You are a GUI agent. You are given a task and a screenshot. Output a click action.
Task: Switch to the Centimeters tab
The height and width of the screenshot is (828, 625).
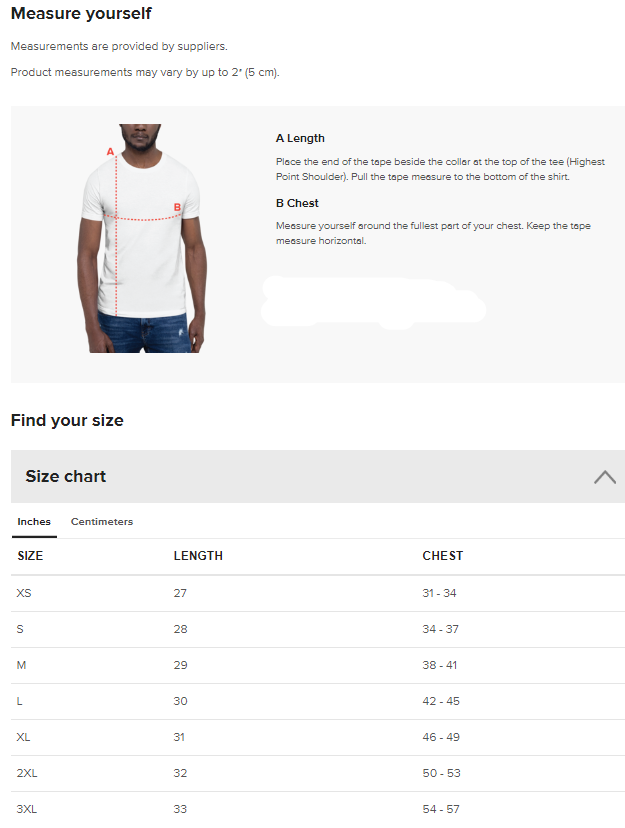click(x=101, y=522)
